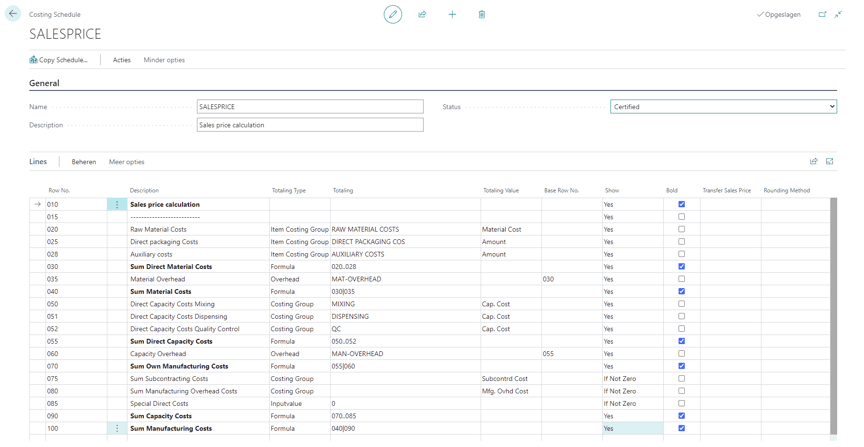Open the Status dropdown showing Certified

723,106
